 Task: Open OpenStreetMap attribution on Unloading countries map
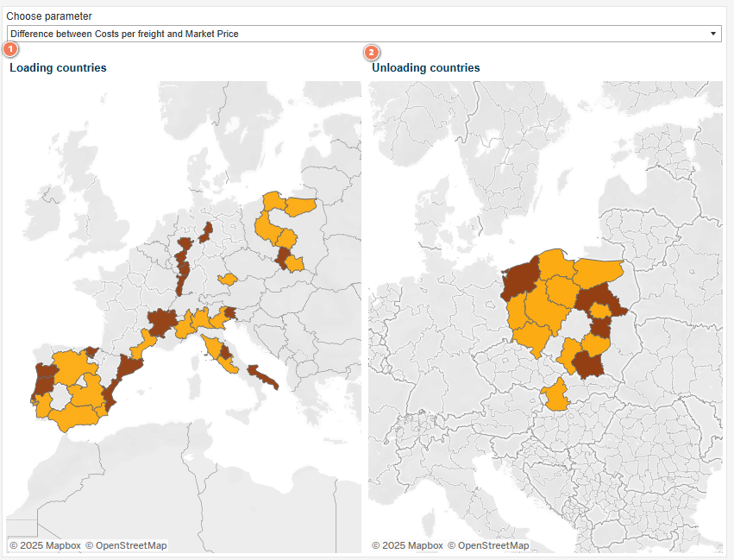click(488, 545)
